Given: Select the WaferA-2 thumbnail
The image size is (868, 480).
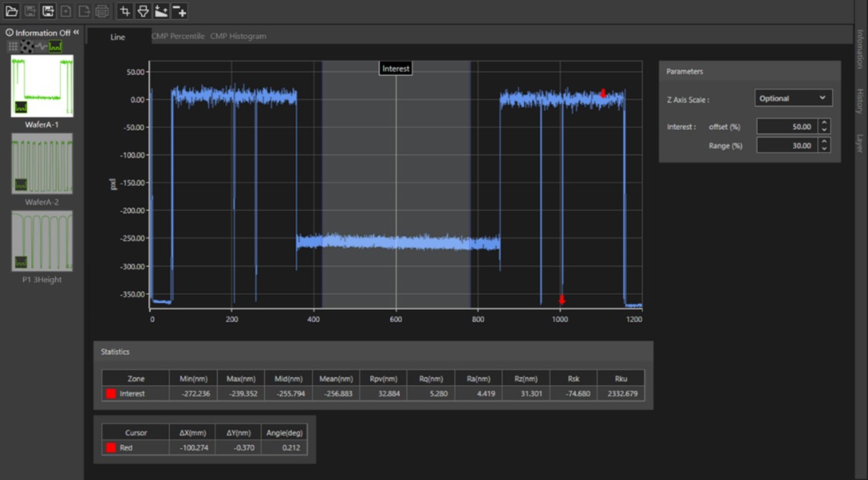Looking at the screenshot, I should [42, 164].
